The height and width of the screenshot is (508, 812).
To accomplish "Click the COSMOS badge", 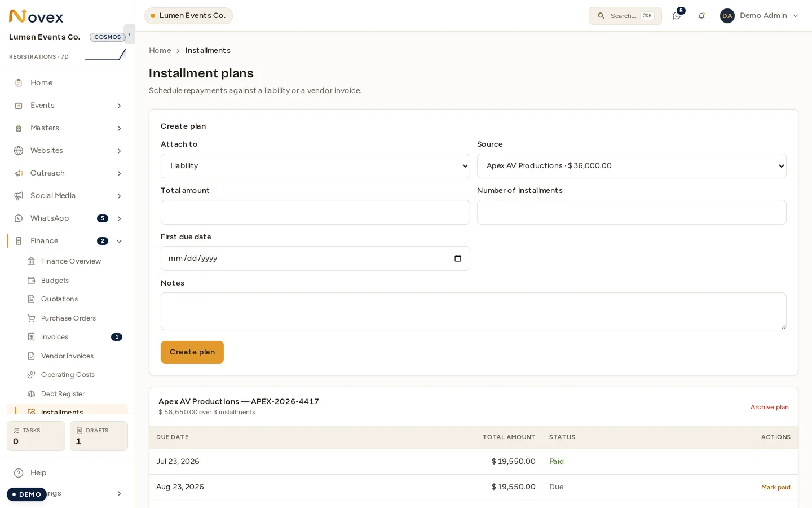I will click(x=108, y=37).
